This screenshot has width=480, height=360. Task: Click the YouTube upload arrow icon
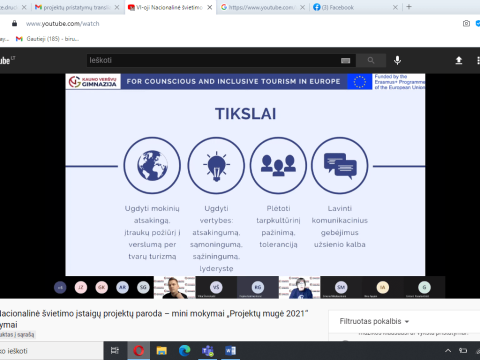[459, 60]
